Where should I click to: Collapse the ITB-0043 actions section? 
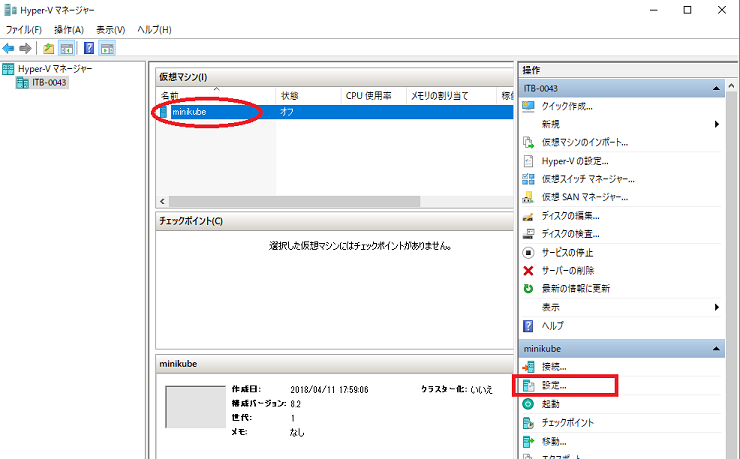coord(716,88)
